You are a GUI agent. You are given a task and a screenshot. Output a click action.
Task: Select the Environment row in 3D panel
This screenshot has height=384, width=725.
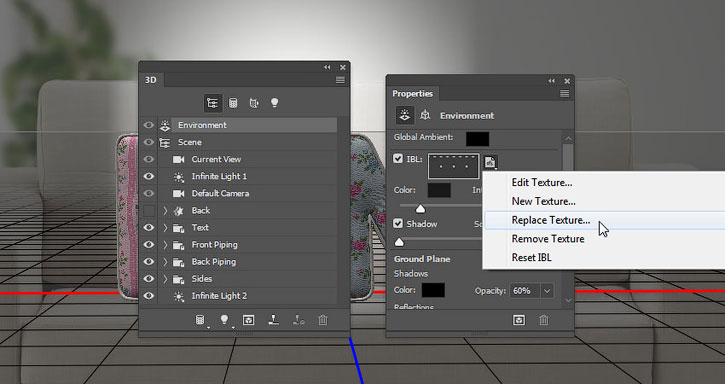click(x=248, y=125)
